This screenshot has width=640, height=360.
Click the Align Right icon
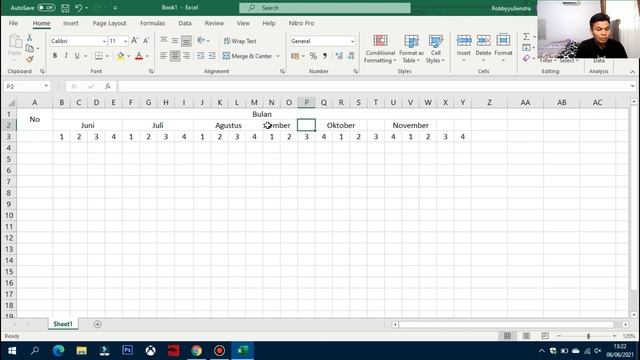186,56
